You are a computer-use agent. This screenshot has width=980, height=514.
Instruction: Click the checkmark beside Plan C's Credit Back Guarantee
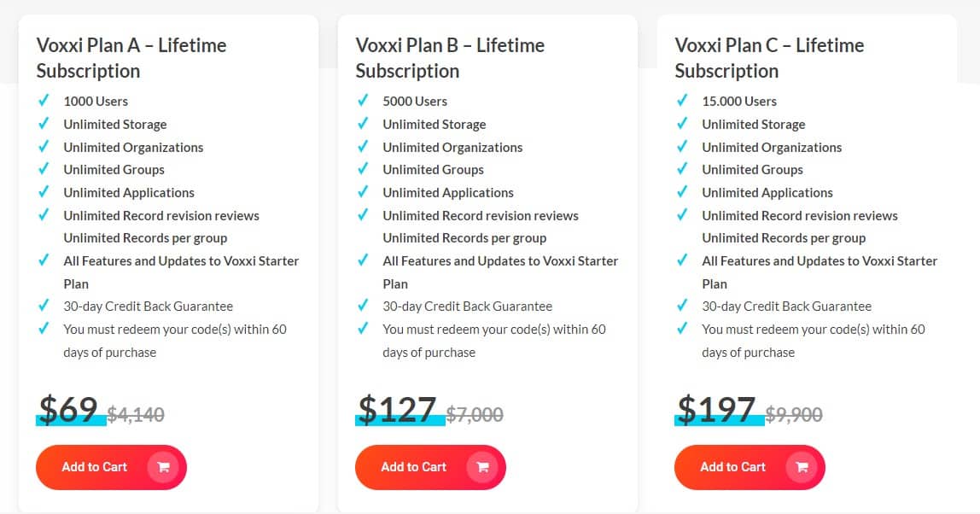681,306
